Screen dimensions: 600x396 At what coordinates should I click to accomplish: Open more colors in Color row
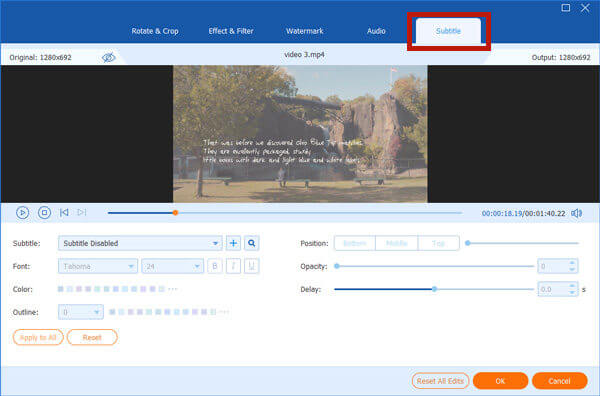pyautogui.click(x=173, y=289)
